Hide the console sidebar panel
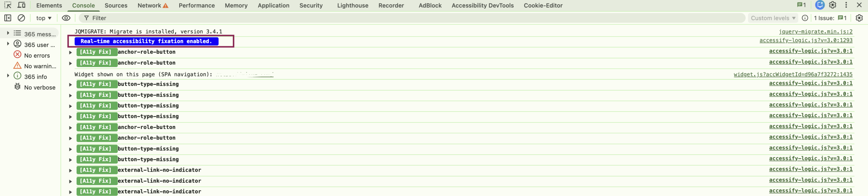 pyautogui.click(x=7, y=18)
